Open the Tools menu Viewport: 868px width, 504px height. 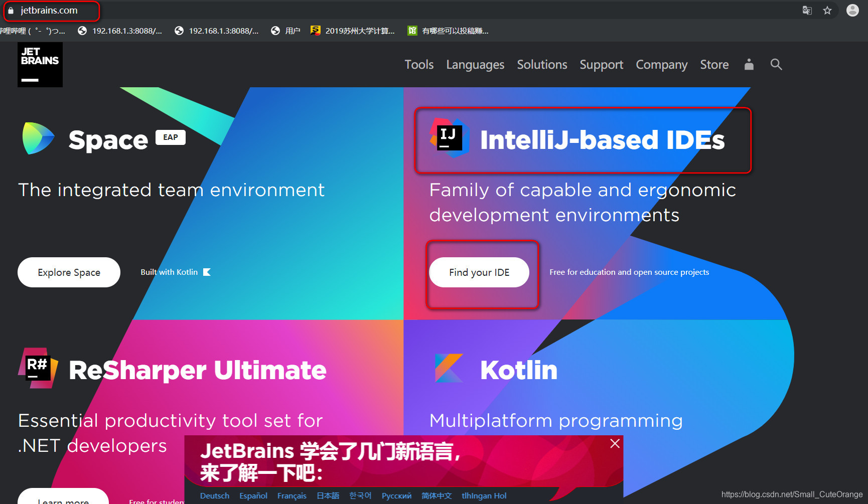[419, 65]
